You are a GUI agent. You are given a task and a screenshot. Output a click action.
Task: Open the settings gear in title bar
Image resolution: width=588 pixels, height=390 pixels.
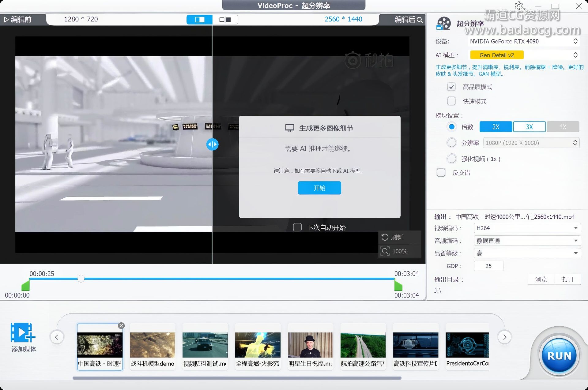[x=519, y=6]
